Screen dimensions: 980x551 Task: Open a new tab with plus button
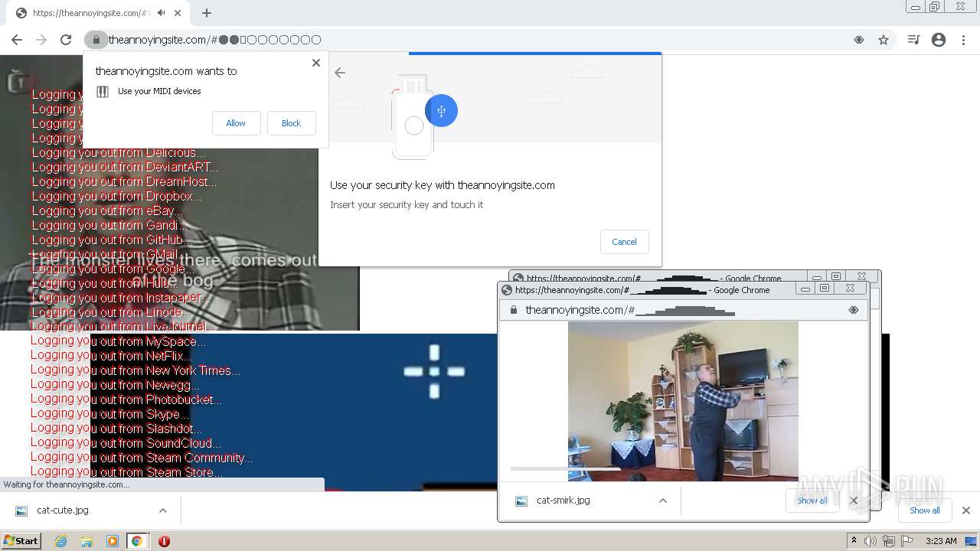point(207,13)
